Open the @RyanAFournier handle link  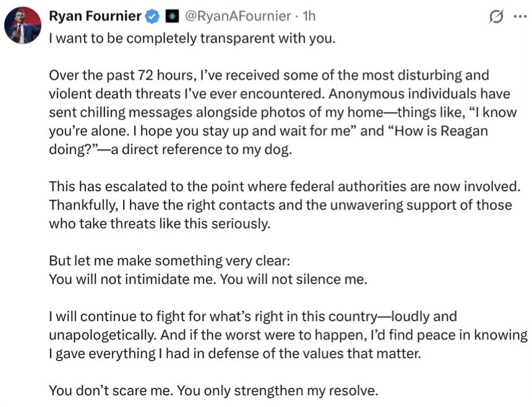238,16
